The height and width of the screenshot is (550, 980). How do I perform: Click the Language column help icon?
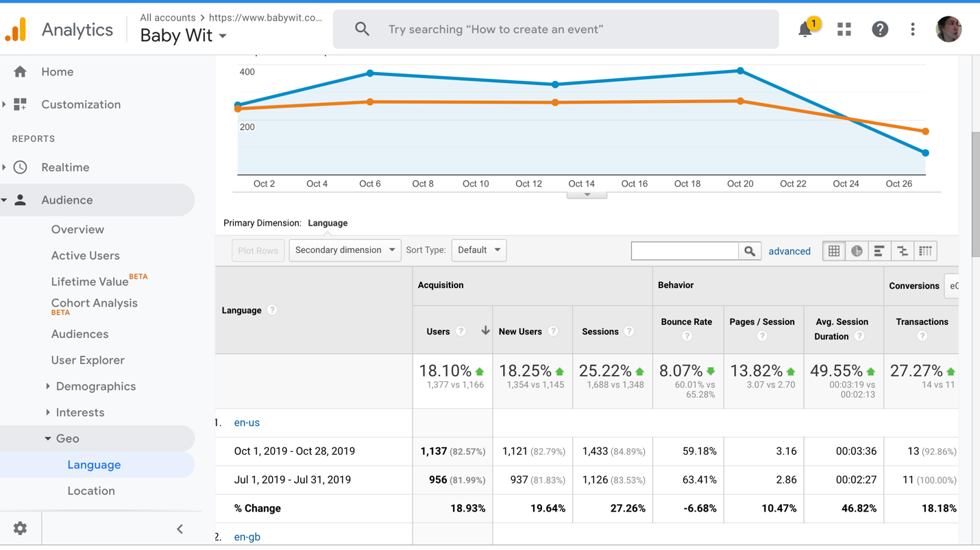click(272, 310)
